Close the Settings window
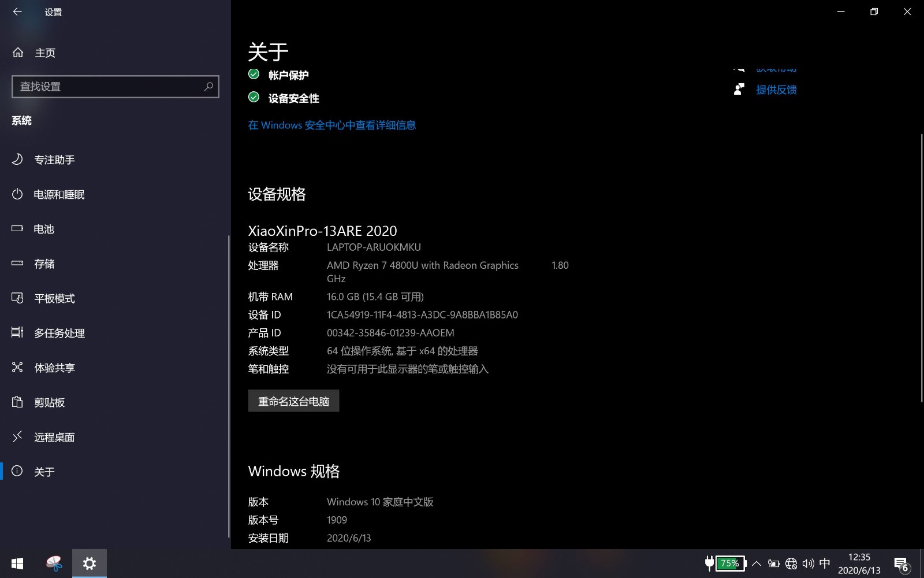The height and width of the screenshot is (578, 924). click(x=907, y=12)
